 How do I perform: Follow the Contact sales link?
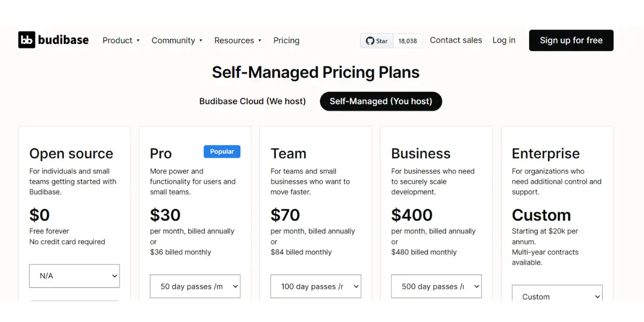[456, 40]
